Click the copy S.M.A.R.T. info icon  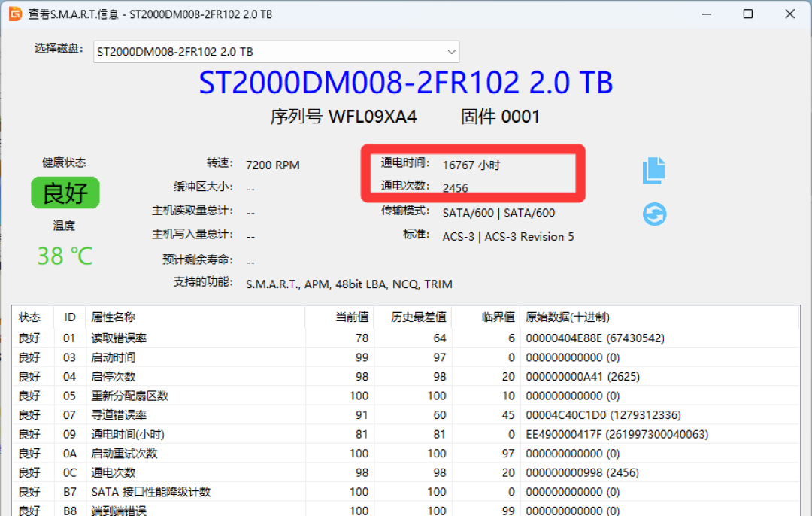coord(653,170)
